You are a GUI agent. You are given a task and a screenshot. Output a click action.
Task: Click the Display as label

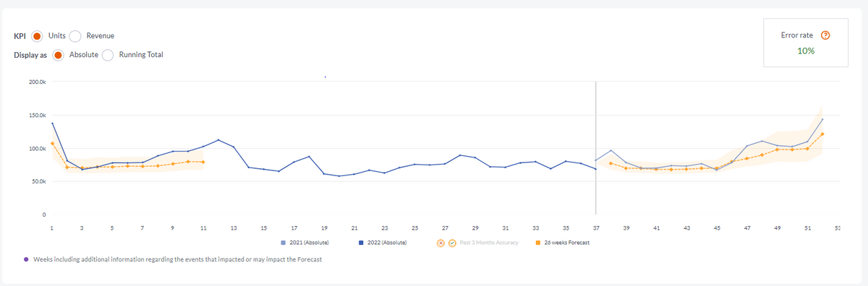[x=30, y=55]
